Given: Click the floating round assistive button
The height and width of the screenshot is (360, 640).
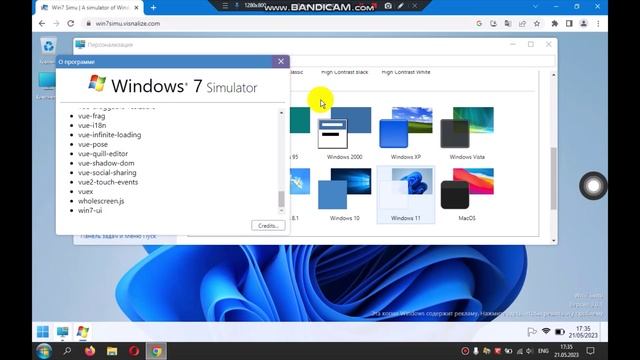Looking at the screenshot, I should pos(593,186).
